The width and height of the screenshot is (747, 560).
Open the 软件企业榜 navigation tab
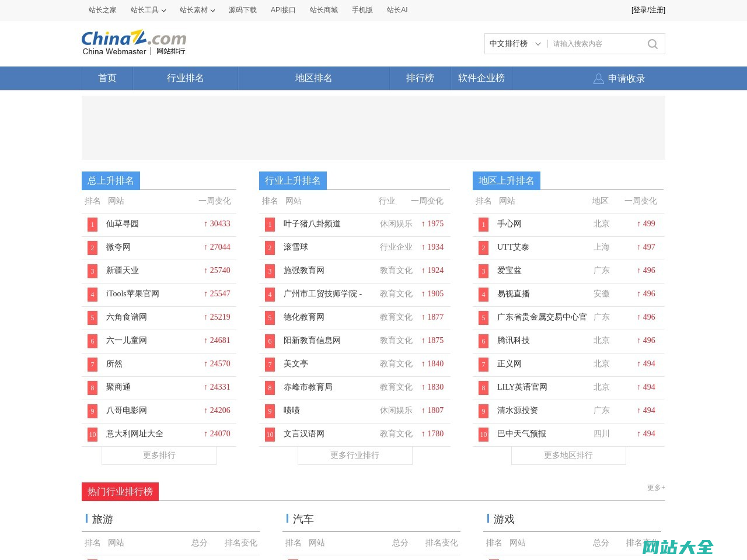[481, 78]
